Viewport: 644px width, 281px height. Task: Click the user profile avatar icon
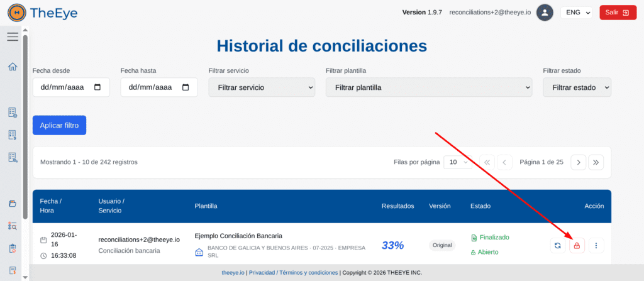(545, 12)
